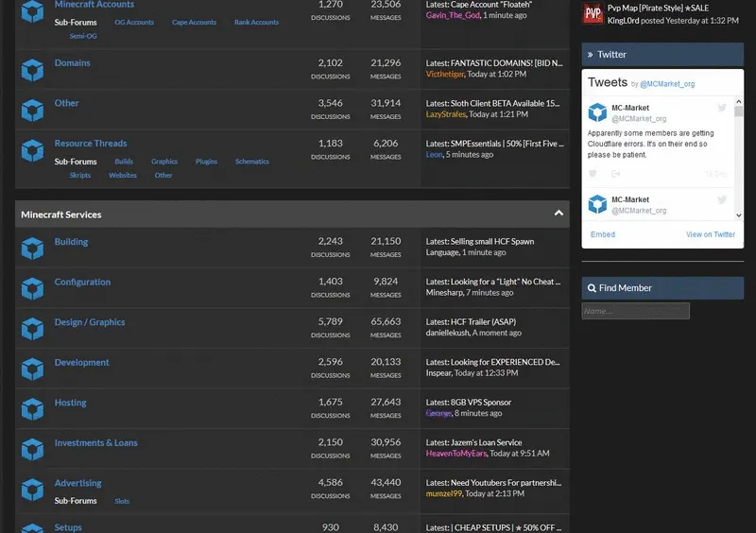This screenshot has height=533, width=756.
Task: Click the Investments & Loans cube icon
Action: click(32, 450)
